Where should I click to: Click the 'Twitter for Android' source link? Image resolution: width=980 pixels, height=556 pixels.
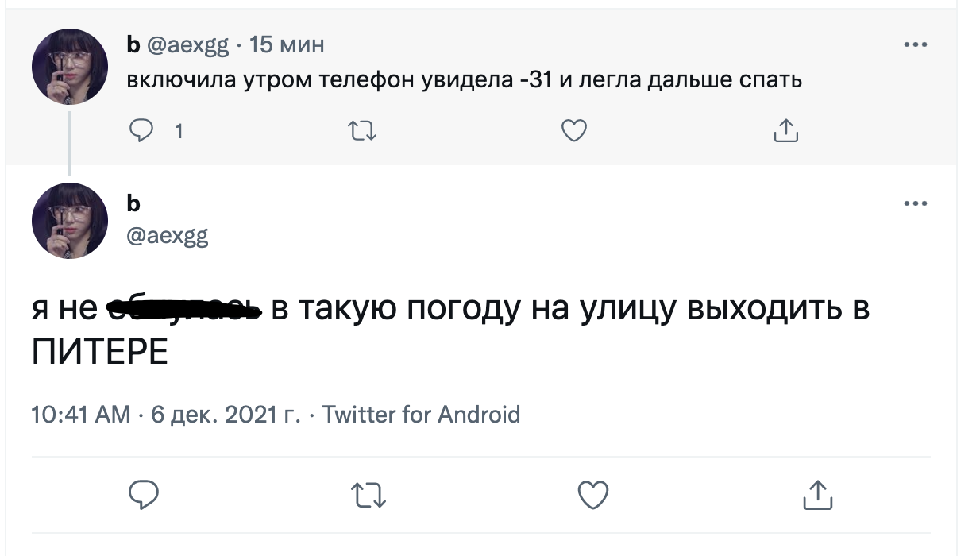click(x=421, y=414)
